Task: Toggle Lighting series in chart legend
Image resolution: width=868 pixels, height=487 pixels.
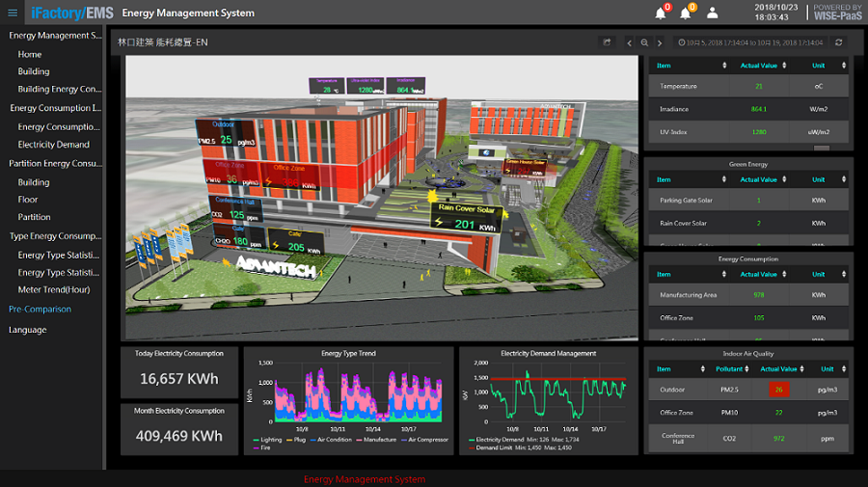Action: (268, 440)
